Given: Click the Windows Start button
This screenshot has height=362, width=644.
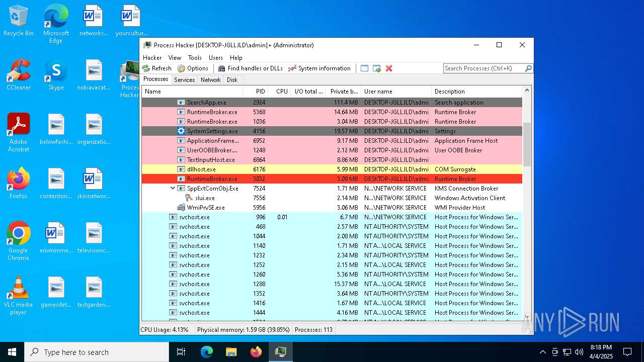Looking at the screenshot, I should coord(12,352).
